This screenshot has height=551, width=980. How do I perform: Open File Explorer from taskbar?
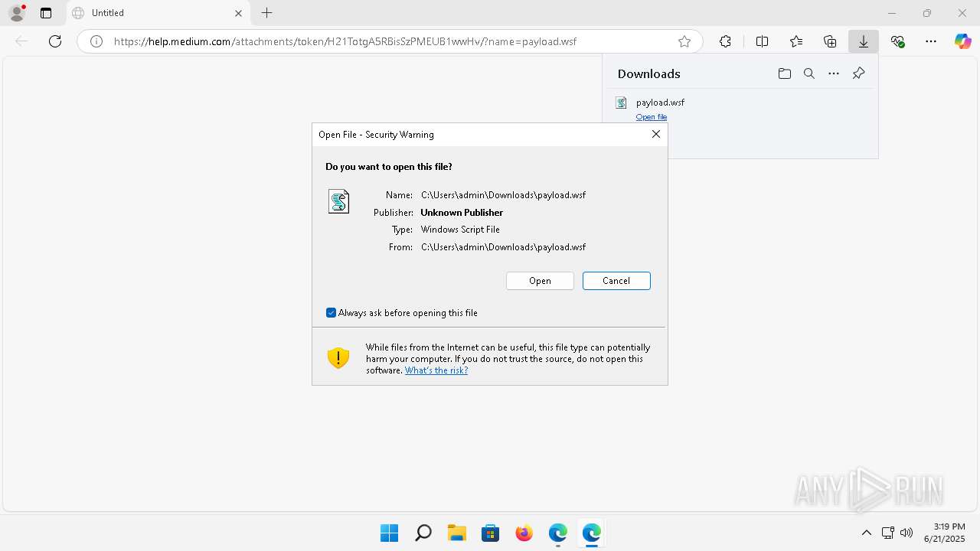457,533
